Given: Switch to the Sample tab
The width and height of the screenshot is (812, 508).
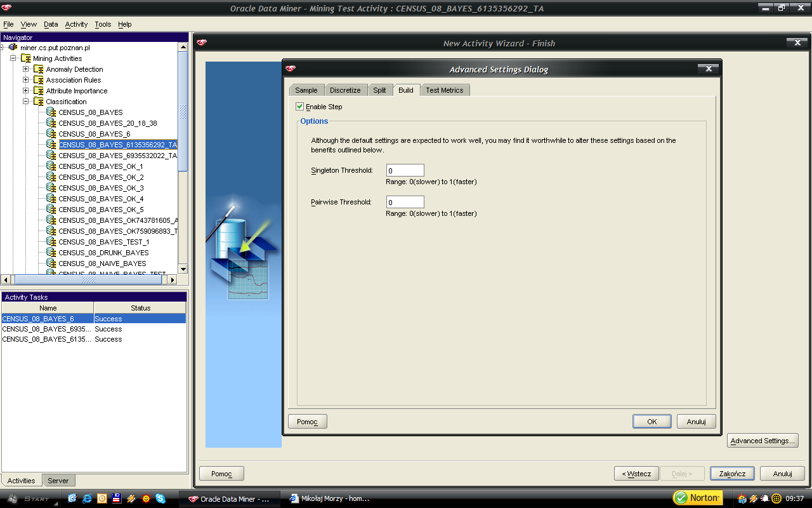Looking at the screenshot, I should pyautogui.click(x=306, y=90).
